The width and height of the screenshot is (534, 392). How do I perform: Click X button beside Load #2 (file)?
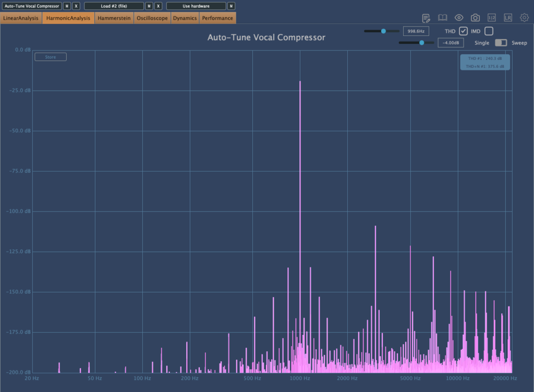pos(158,6)
